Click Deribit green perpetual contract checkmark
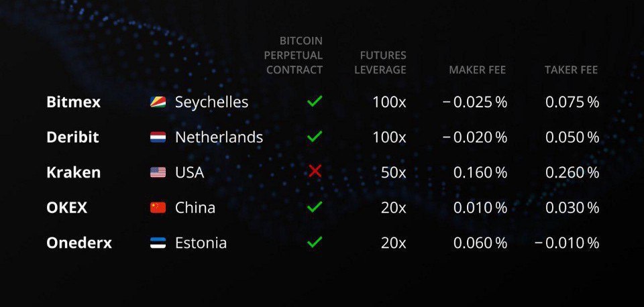Viewport: 644px width, 307px height. [314, 137]
